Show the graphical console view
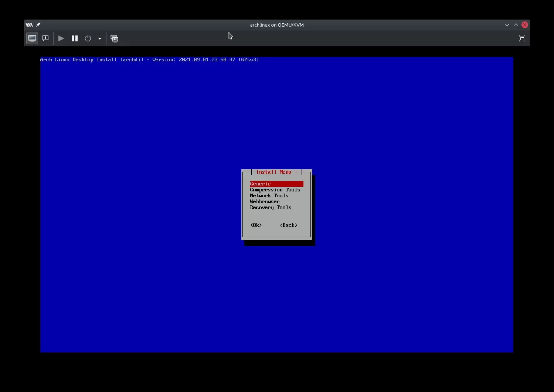554x392 pixels. tap(32, 38)
